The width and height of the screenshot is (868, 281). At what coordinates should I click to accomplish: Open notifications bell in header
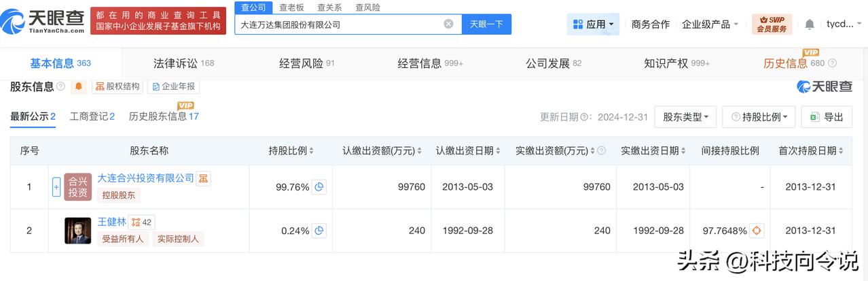[x=810, y=24]
